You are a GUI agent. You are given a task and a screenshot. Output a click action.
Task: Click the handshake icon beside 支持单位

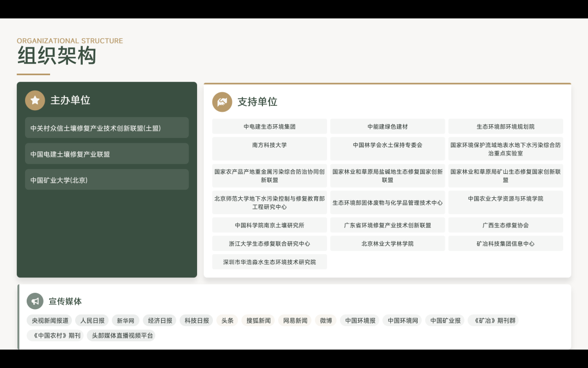click(222, 102)
